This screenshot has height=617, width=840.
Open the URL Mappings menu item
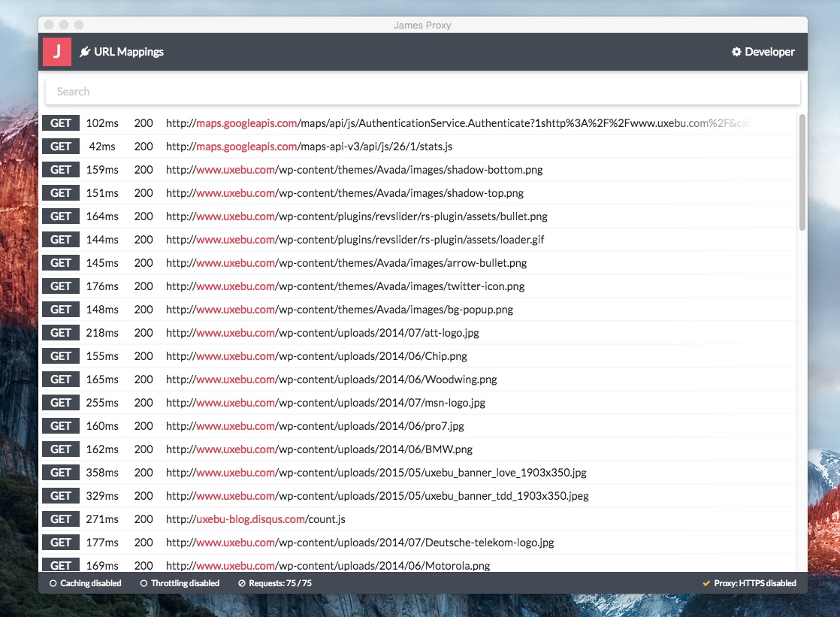(122, 52)
